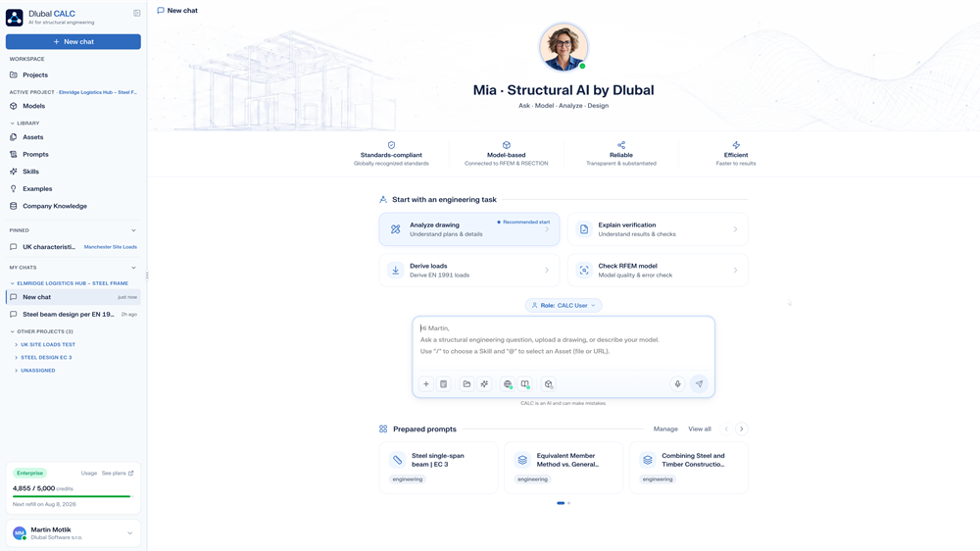
Task: Open Martin Motlik account menu
Action: click(73, 533)
